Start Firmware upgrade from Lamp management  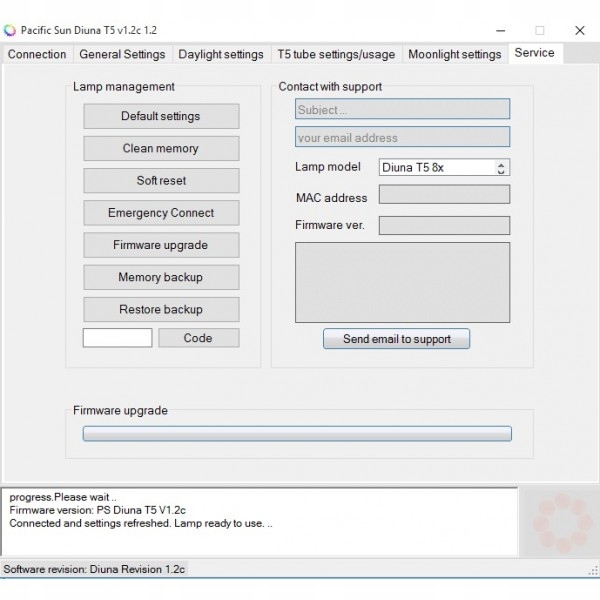pos(161,245)
